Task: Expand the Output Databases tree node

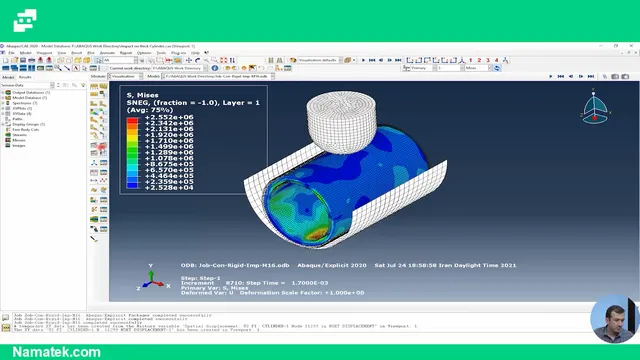Action: (3, 93)
